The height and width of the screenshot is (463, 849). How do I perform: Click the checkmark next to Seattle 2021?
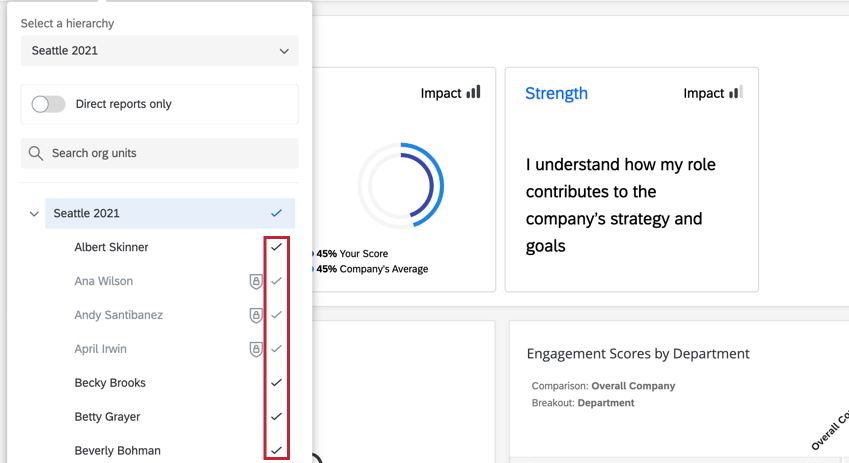277,213
